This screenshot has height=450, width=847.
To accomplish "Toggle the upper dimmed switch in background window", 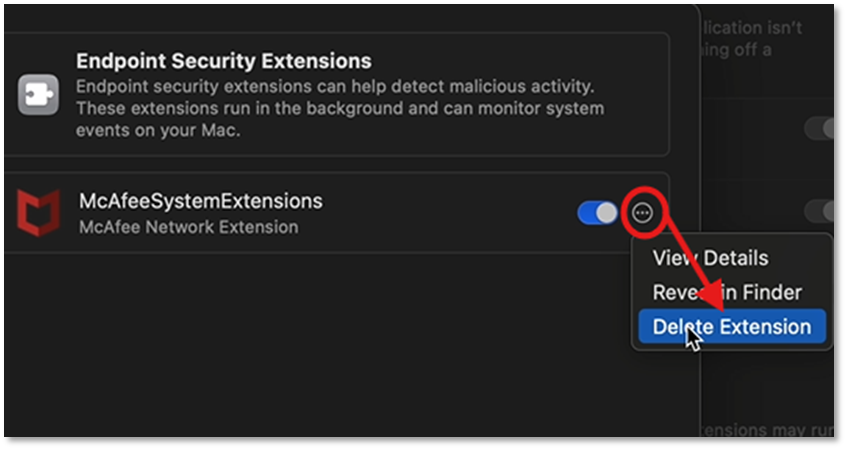I will coord(820,128).
